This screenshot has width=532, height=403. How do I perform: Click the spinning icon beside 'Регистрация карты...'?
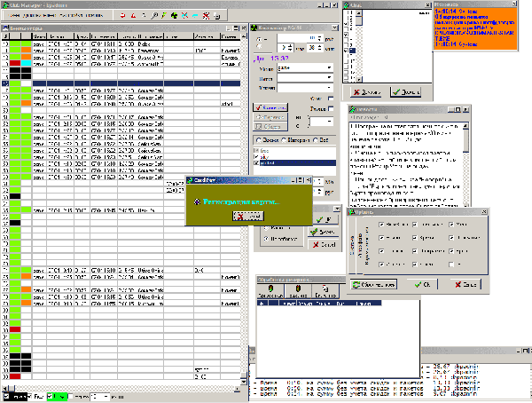[197, 201]
